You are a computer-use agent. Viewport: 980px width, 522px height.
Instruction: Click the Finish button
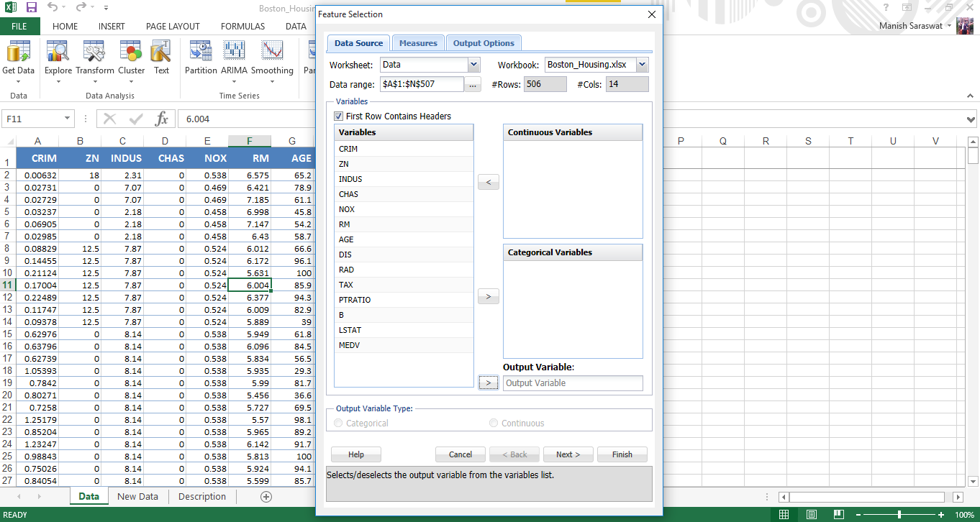[x=622, y=454]
